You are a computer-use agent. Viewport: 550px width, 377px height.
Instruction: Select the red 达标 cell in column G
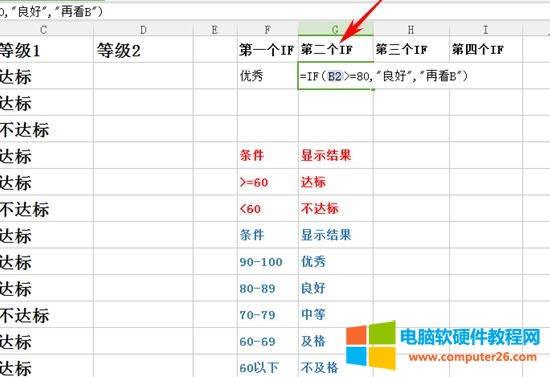(x=335, y=182)
